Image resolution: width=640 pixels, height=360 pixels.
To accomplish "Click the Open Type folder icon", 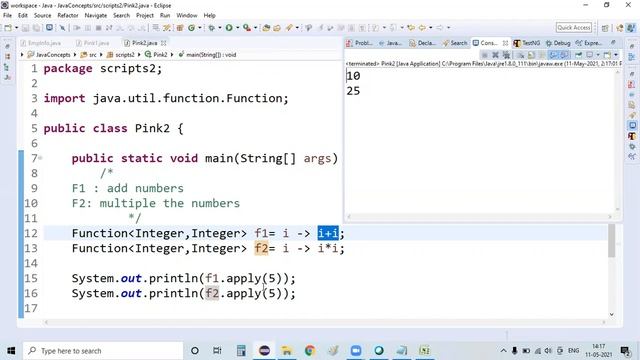I will pyautogui.click(x=266, y=28).
